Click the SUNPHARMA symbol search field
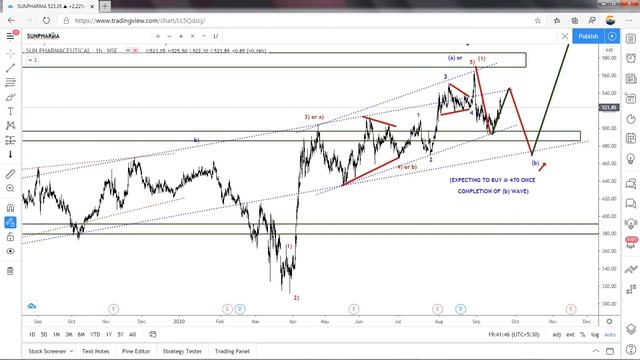 coord(43,36)
